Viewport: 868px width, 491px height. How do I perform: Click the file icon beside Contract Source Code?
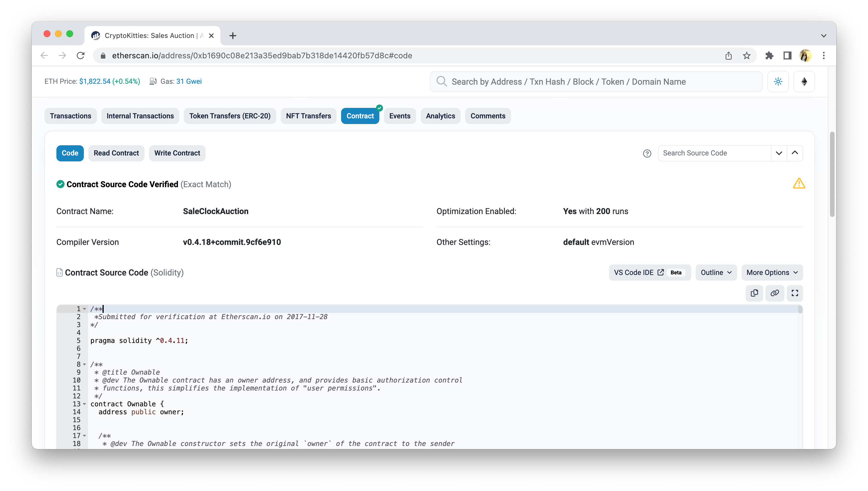[x=59, y=272]
